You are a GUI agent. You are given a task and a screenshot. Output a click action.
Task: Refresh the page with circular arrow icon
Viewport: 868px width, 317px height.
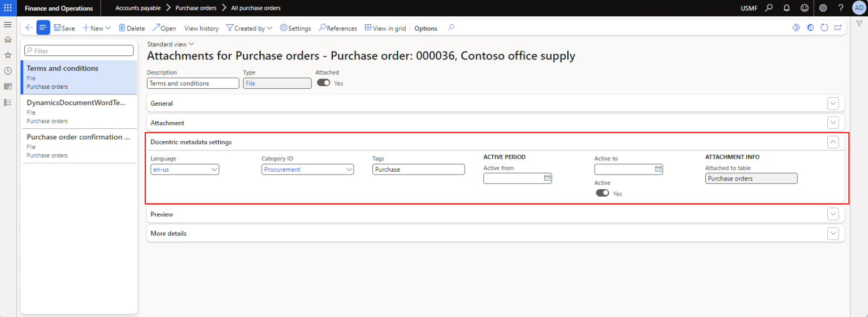point(824,28)
